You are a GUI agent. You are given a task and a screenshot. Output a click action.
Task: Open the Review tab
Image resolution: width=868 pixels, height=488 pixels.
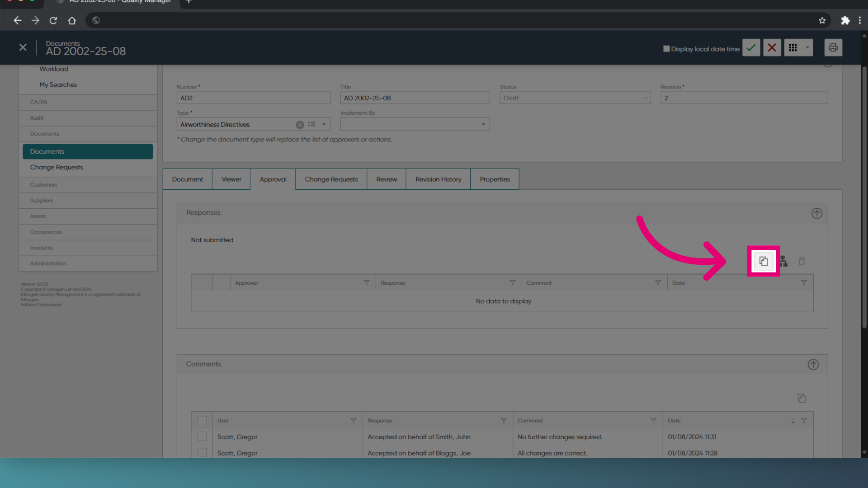[386, 179]
